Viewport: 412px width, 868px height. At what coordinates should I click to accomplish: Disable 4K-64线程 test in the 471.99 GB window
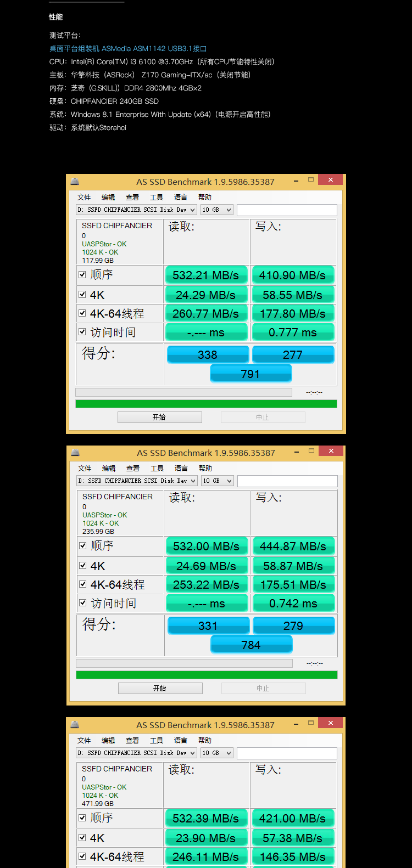82,856
